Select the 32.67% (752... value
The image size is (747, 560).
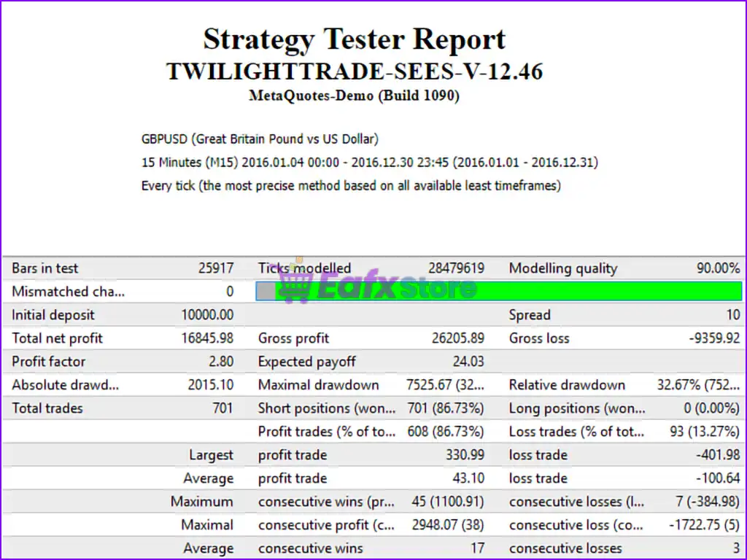coord(698,385)
